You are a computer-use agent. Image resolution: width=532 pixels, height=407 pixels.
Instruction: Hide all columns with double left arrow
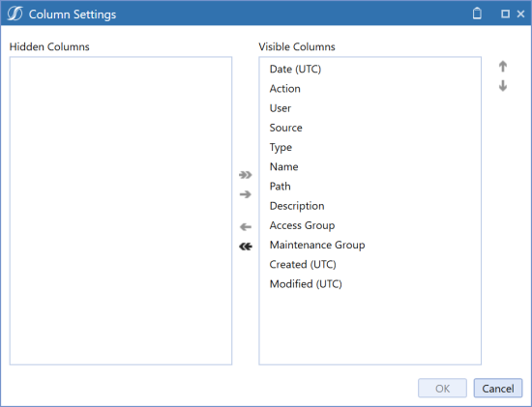click(246, 247)
